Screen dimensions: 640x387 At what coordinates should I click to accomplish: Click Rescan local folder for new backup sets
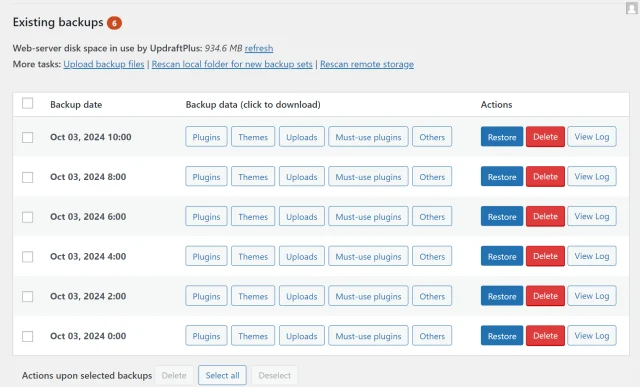pyautogui.click(x=232, y=64)
